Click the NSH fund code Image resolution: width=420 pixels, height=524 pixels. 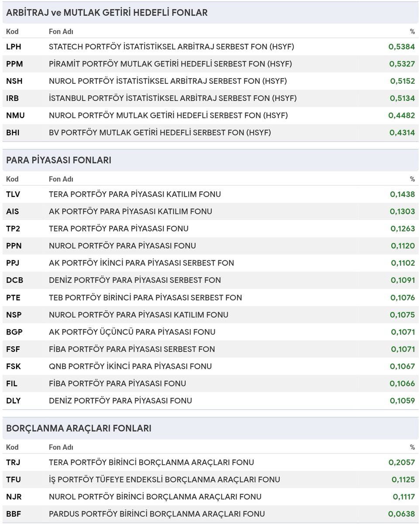(14, 81)
